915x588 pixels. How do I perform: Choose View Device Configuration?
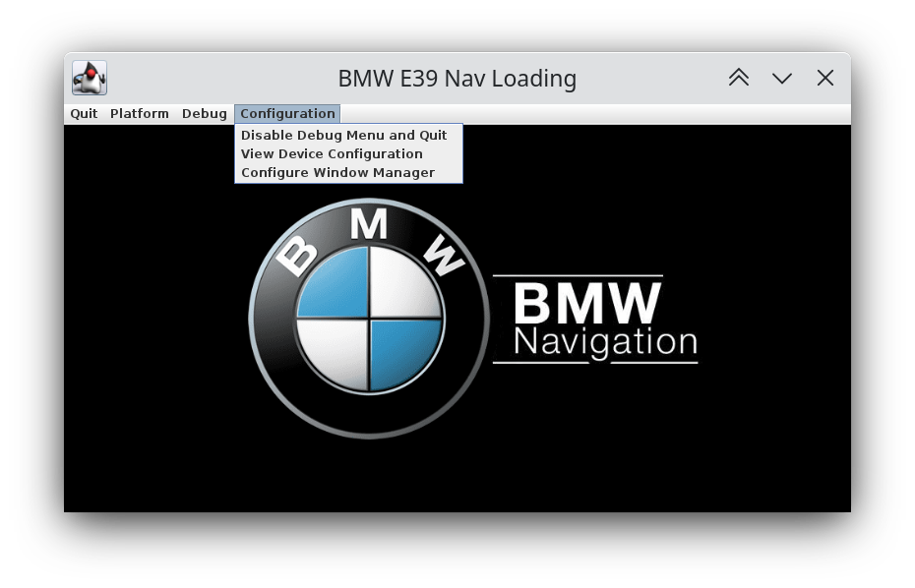point(348,154)
